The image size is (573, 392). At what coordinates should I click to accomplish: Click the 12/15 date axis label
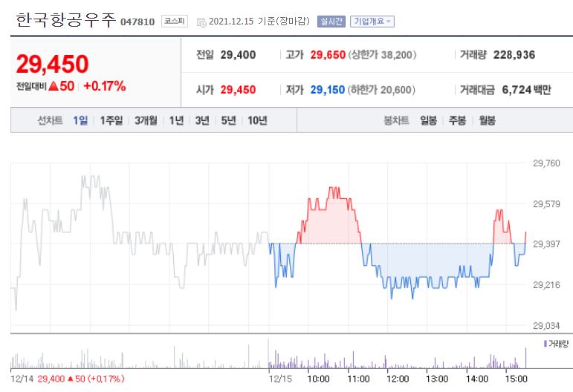[280, 379]
